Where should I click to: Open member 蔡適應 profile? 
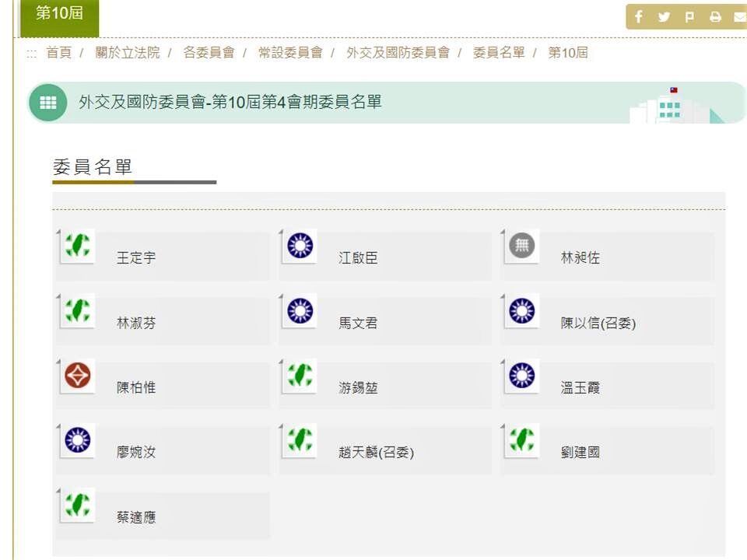pyautogui.click(x=135, y=517)
